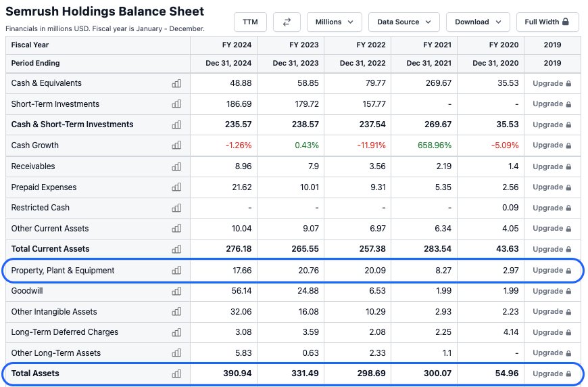This screenshot has height=387, width=588.
Task: Open chart icon for Other Long-Term Assets row
Action: tap(176, 353)
